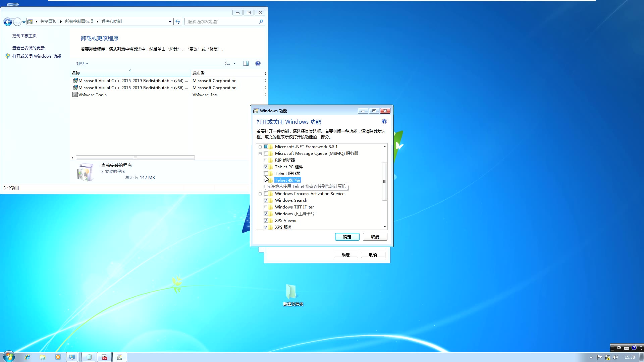Launch Internet Explorer from taskbar

[28, 357]
